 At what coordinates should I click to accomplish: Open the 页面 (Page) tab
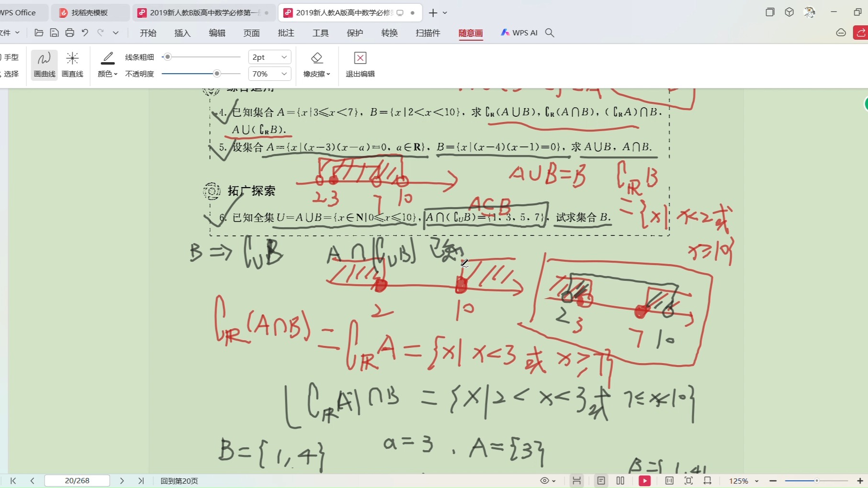tap(251, 33)
